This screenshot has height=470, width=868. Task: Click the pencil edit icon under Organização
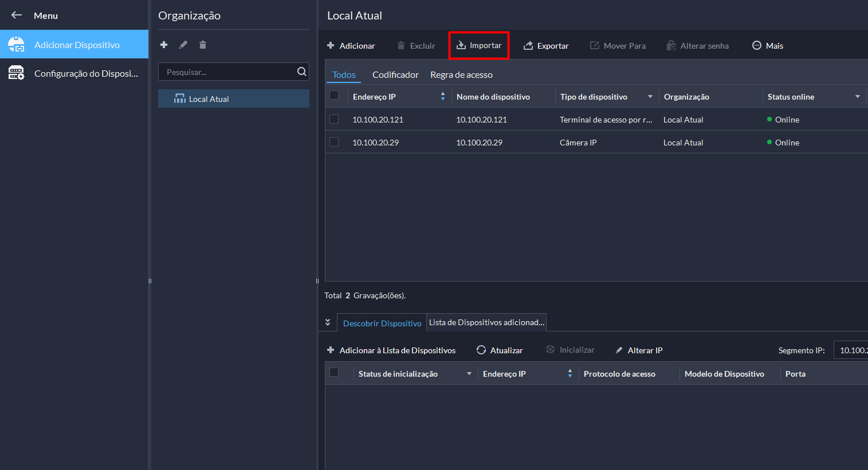click(x=183, y=45)
